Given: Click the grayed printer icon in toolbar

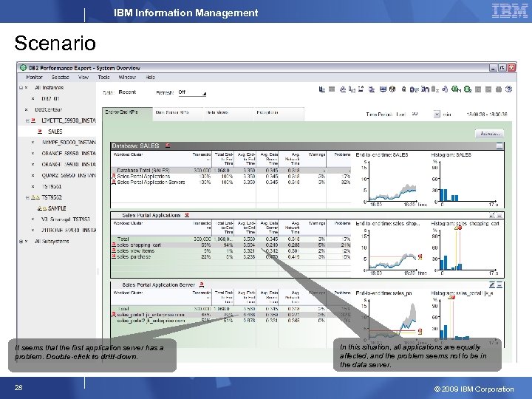Looking at the screenshot, I should pos(499,89).
